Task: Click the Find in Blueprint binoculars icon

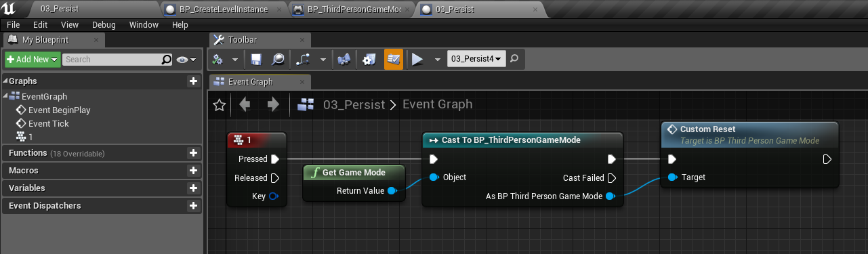Action: pyautogui.click(x=344, y=59)
